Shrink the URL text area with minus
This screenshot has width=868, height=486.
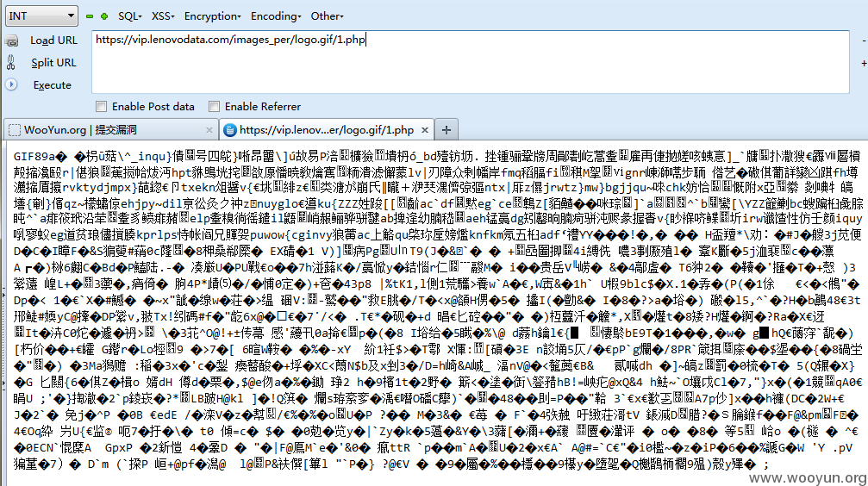(864, 40)
